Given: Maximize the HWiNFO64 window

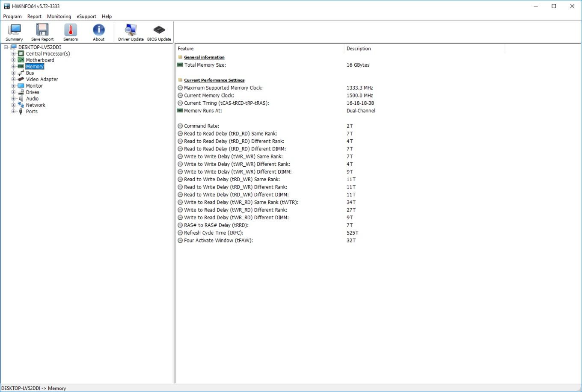Looking at the screenshot, I should (554, 6).
